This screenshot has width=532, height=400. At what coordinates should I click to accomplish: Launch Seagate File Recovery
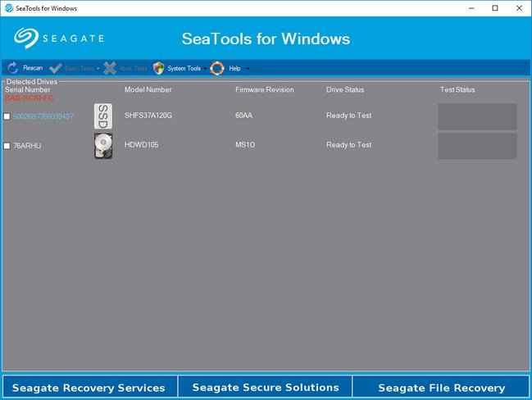click(x=441, y=388)
